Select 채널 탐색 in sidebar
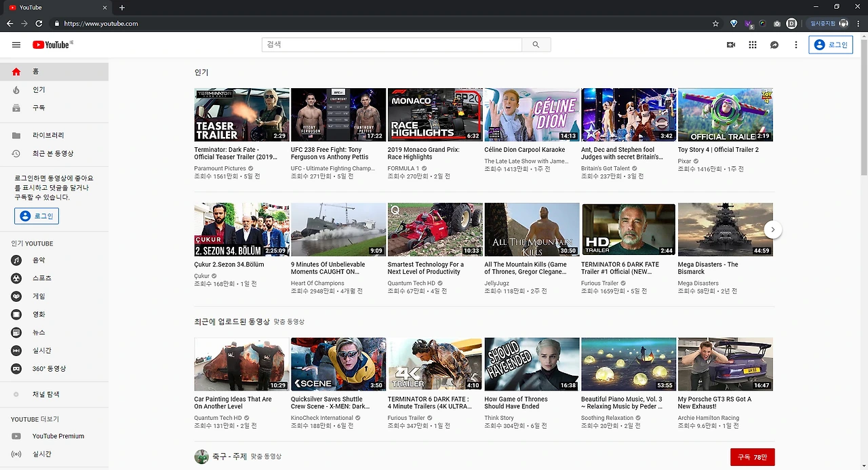The width and height of the screenshot is (868, 470). click(x=54, y=394)
